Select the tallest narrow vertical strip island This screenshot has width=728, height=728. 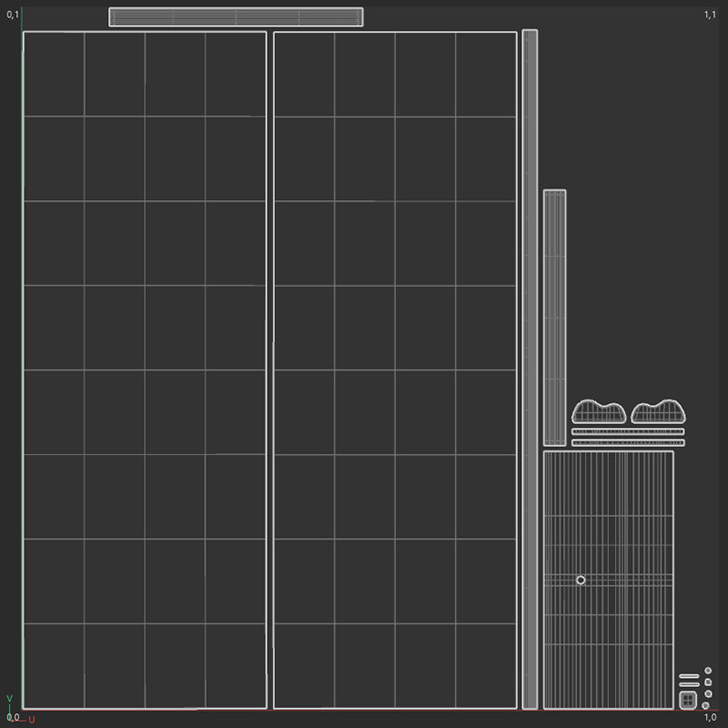pos(530,369)
